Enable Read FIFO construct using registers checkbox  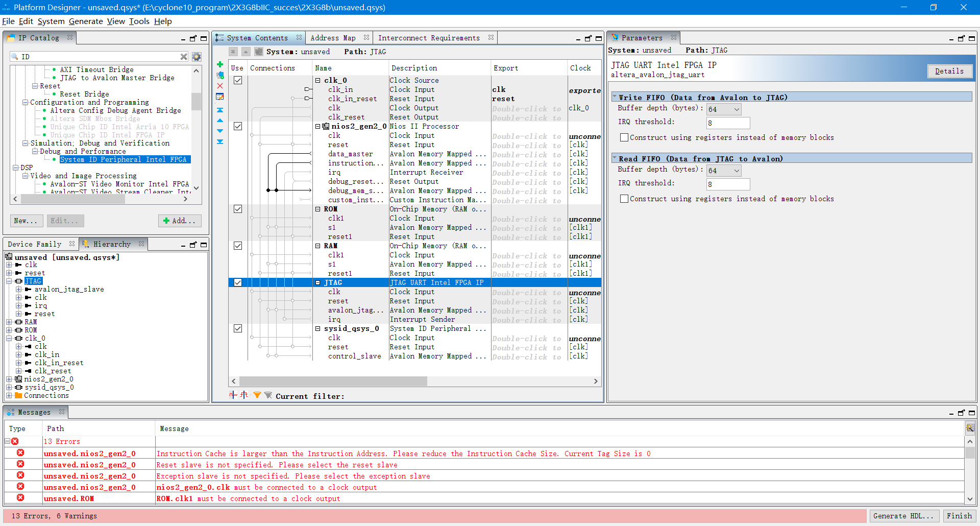click(x=624, y=199)
